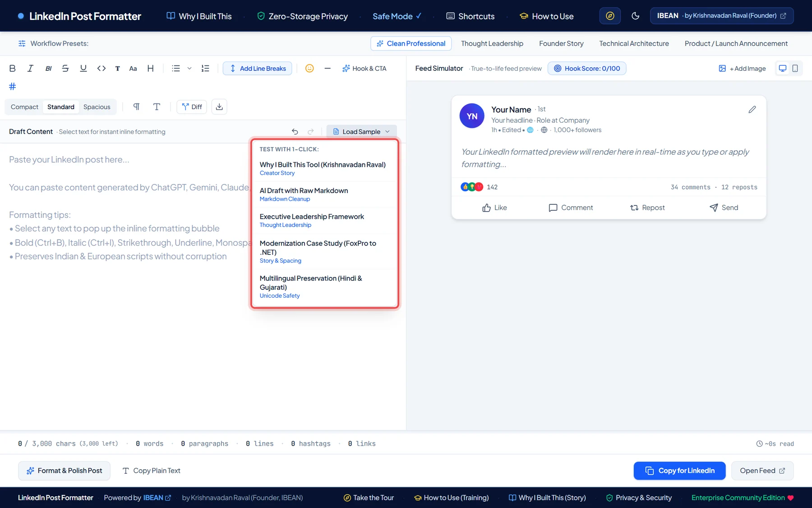The height and width of the screenshot is (508, 812).
Task: Select the Thought Leadership preset
Action: coord(492,44)
